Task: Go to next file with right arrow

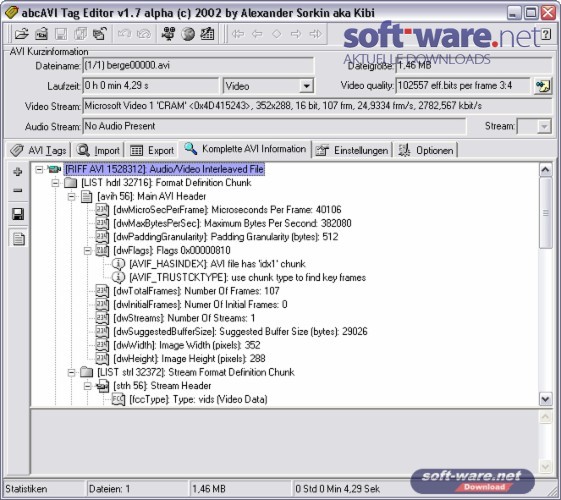Action: coord(296,34)
